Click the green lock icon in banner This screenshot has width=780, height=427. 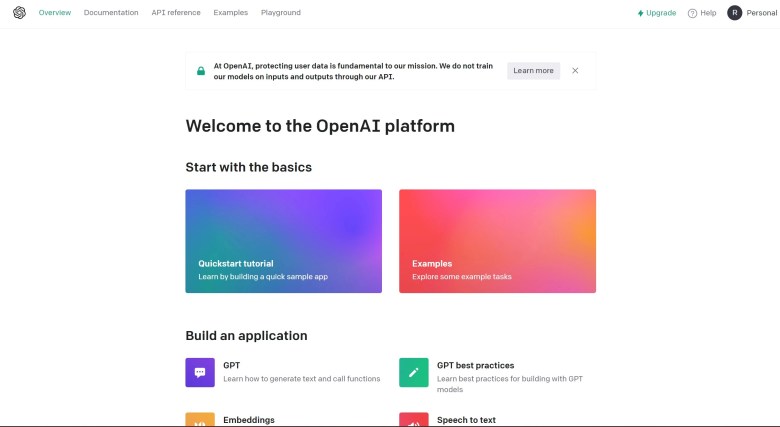[201, 71]
